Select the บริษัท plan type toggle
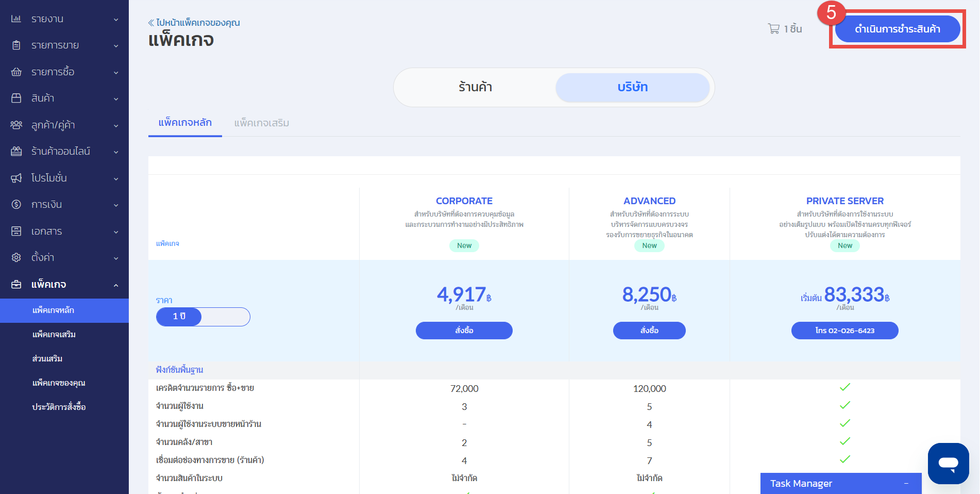 (x=632, y=87)
